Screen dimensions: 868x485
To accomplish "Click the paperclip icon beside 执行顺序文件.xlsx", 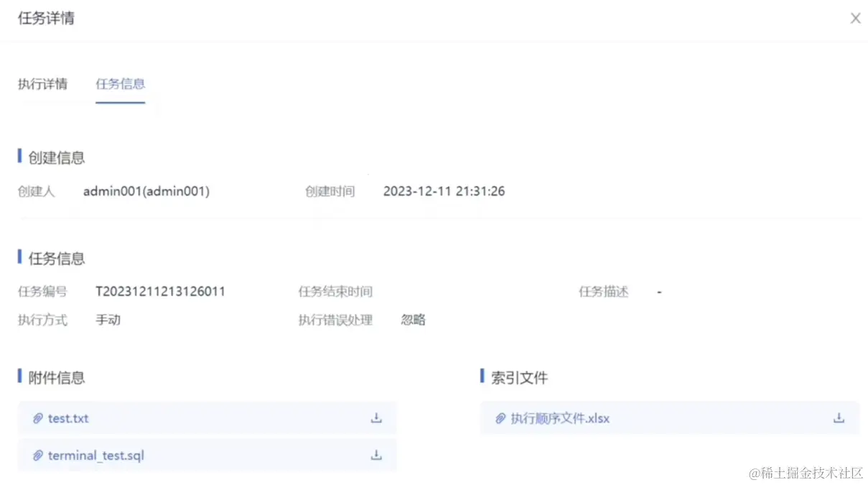I will point(500,418).
